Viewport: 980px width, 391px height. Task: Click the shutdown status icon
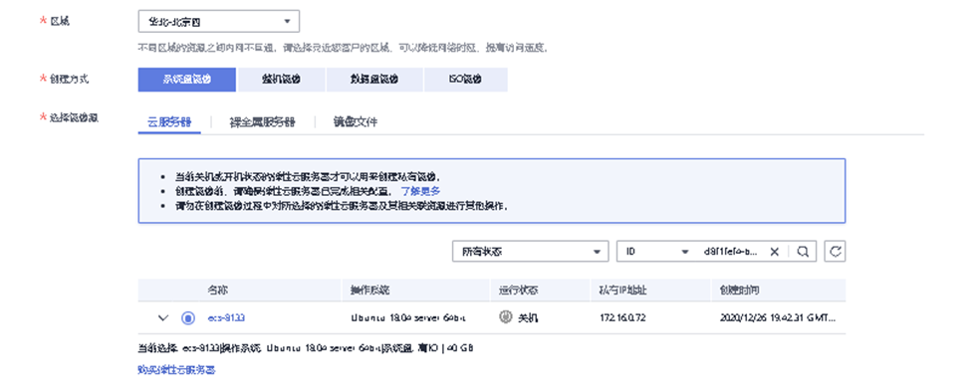point(505,317)
